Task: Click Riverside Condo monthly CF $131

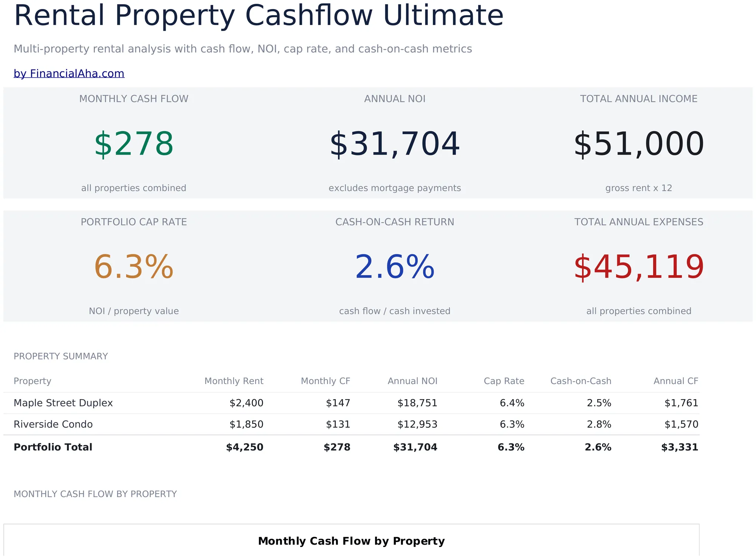Action: (338, 424)
